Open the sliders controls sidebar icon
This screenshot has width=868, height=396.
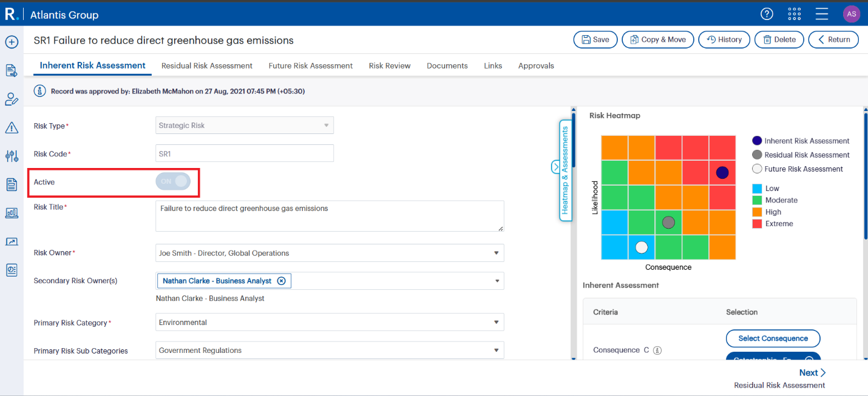click(12, 156)
